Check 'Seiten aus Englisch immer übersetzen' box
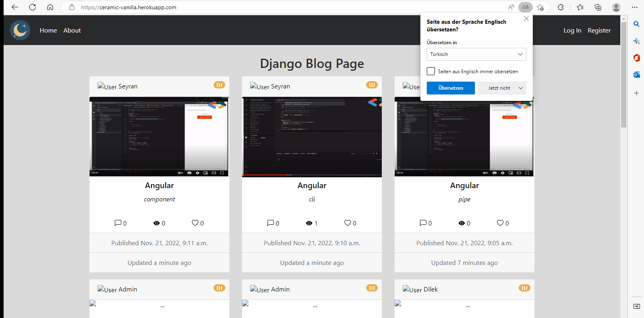Viewport: 644px width, 318px height. point(431,71)
